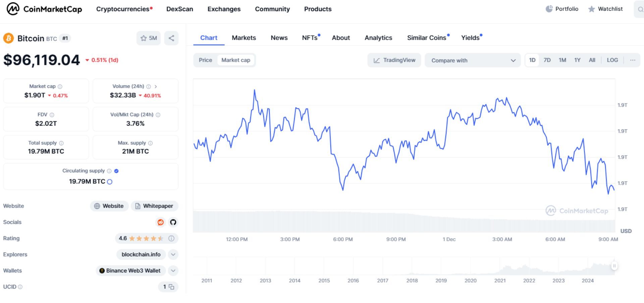Copy the UCID value
This screenshot has width=644, height=303.
point(171,287)
